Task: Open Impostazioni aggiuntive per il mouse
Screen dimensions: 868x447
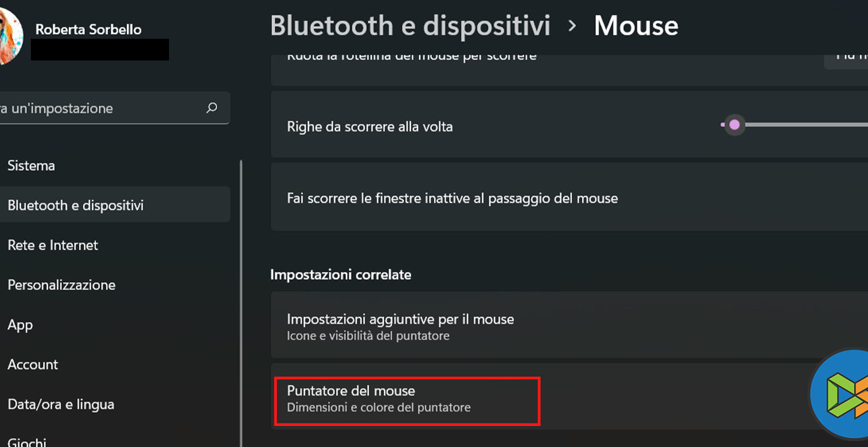Action: 400,327
